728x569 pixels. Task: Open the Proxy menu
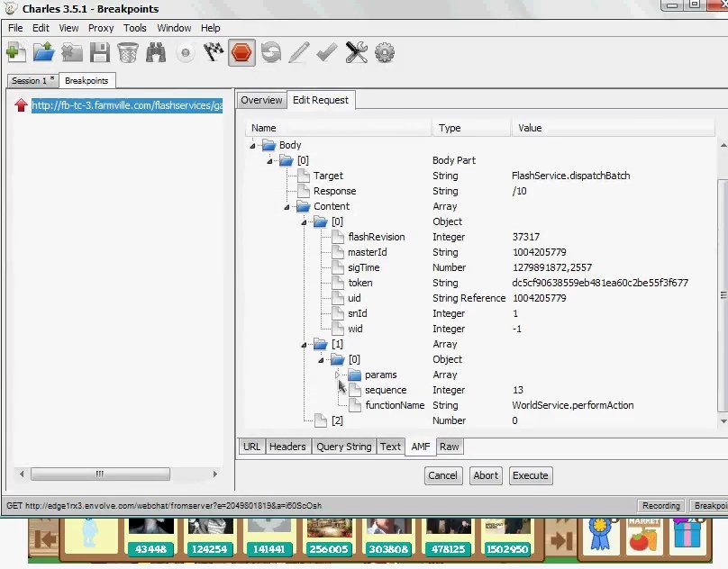click(101, 28)
